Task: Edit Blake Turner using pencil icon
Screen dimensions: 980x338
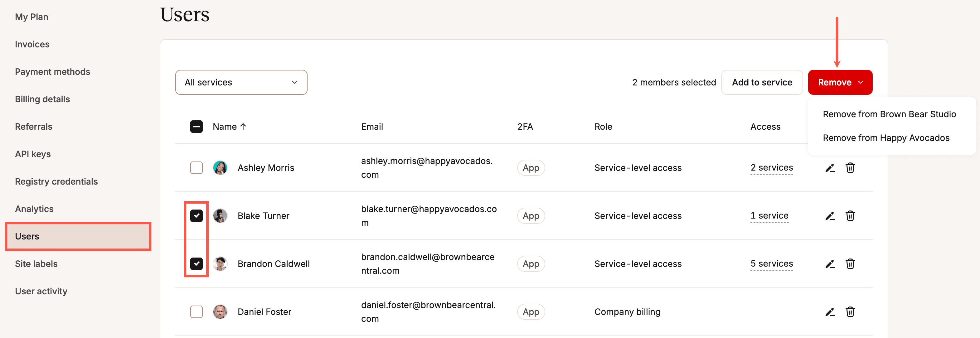Action: (x=830, y=216)
